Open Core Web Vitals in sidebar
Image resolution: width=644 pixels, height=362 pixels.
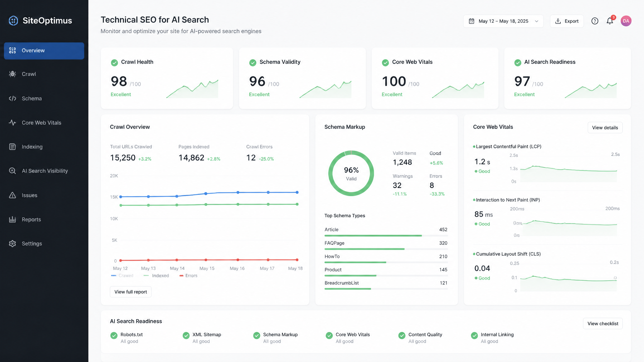[x=44, y=123]
